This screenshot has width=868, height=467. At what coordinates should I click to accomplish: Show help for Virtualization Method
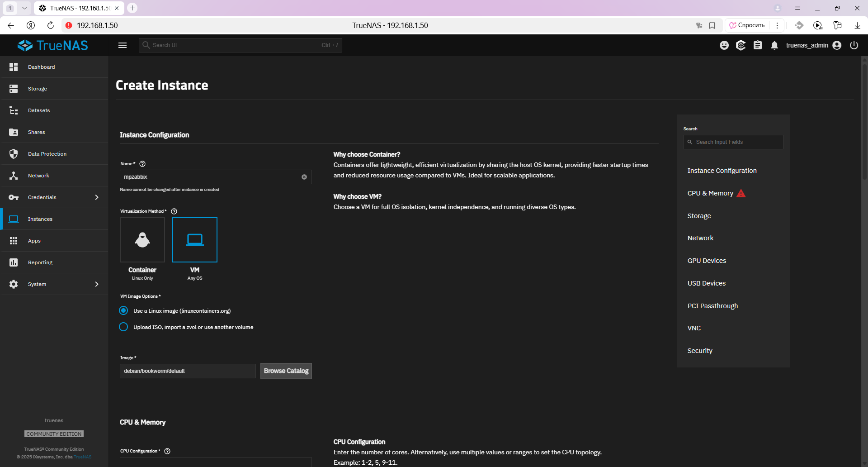(x=174, y=211)
